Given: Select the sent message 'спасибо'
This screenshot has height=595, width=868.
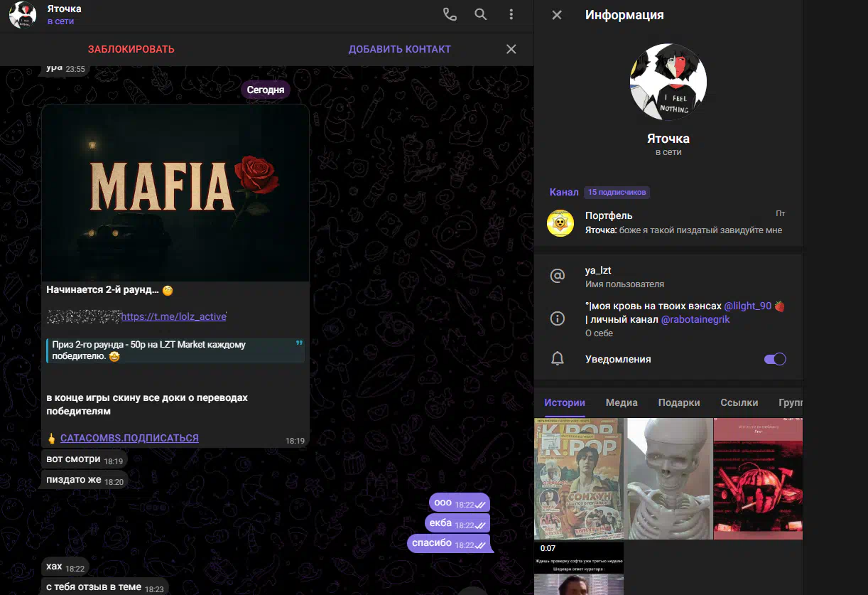Looking at the screenshot, I should [449, 543].
